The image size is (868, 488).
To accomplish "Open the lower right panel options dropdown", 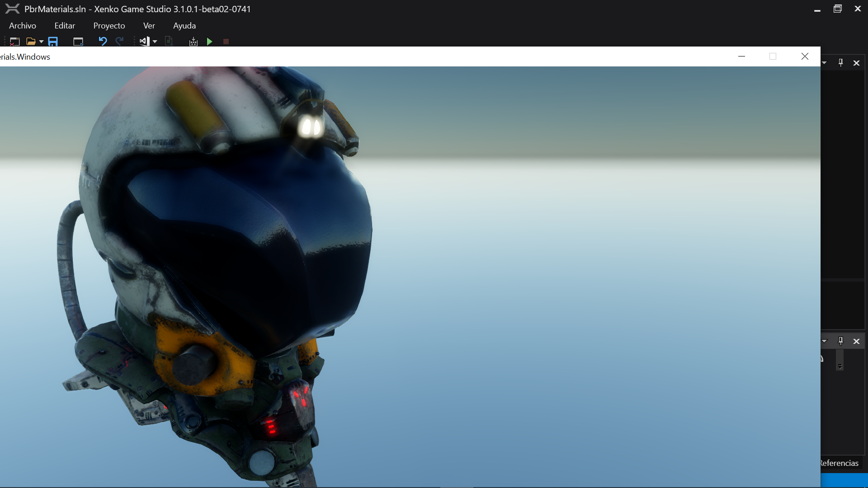I will pos(825,341).
